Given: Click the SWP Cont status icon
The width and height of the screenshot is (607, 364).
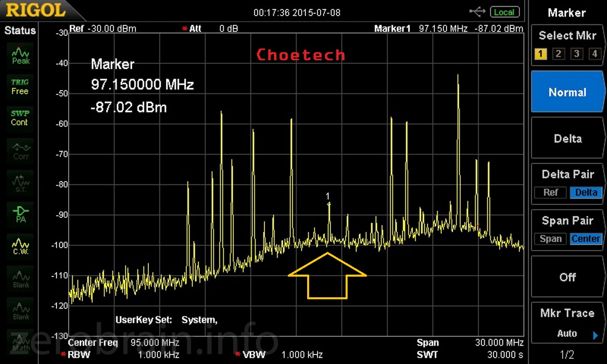Looking at the screenshot, I should point(20,118).
